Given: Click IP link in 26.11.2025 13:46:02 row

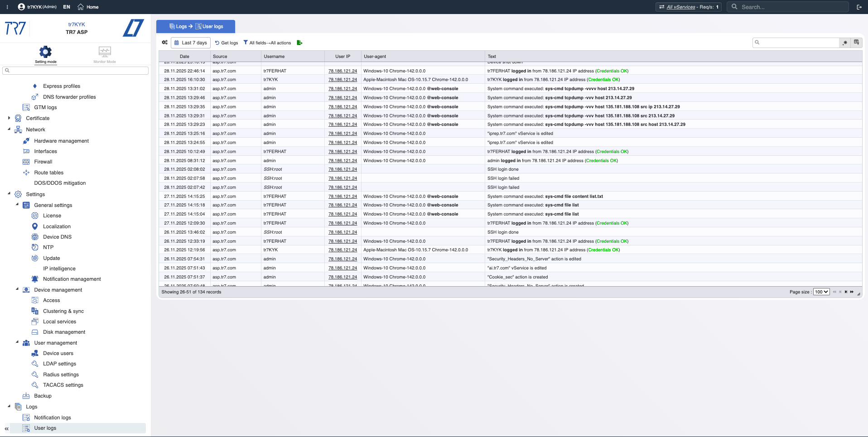Looking at the screenshot, I should tap(342, 232).
